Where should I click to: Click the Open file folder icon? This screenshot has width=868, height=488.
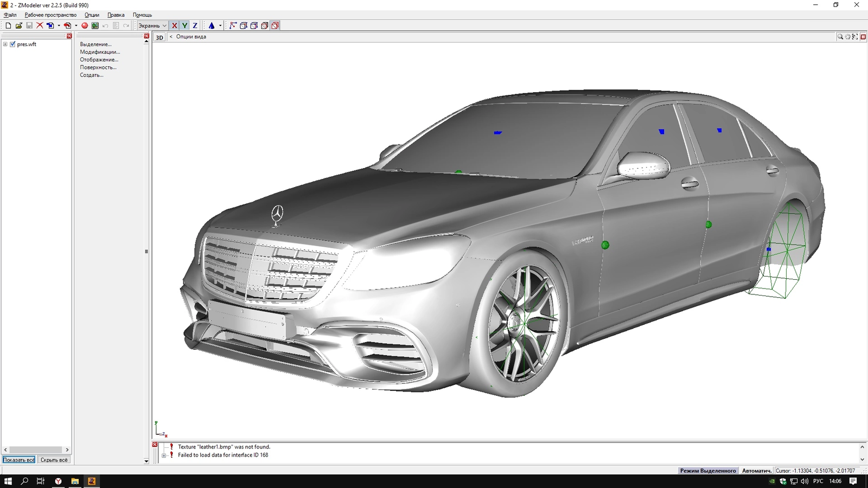[18, 25]
